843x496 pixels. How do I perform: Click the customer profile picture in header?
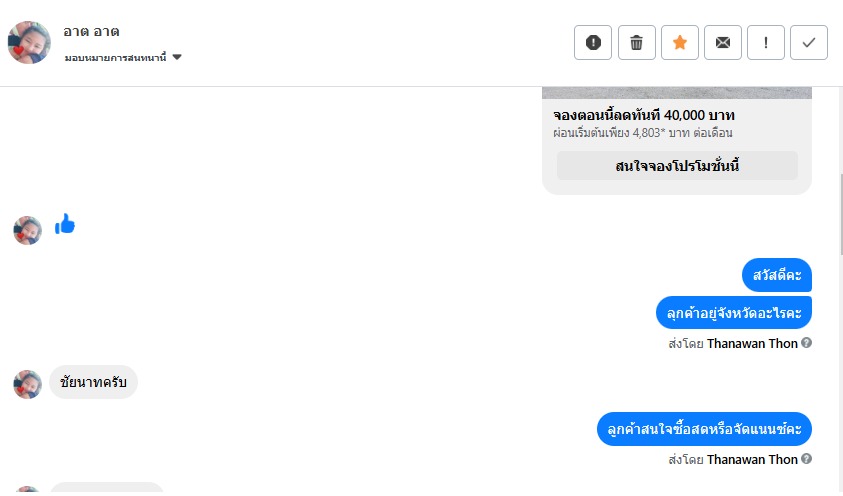[29, 43]
